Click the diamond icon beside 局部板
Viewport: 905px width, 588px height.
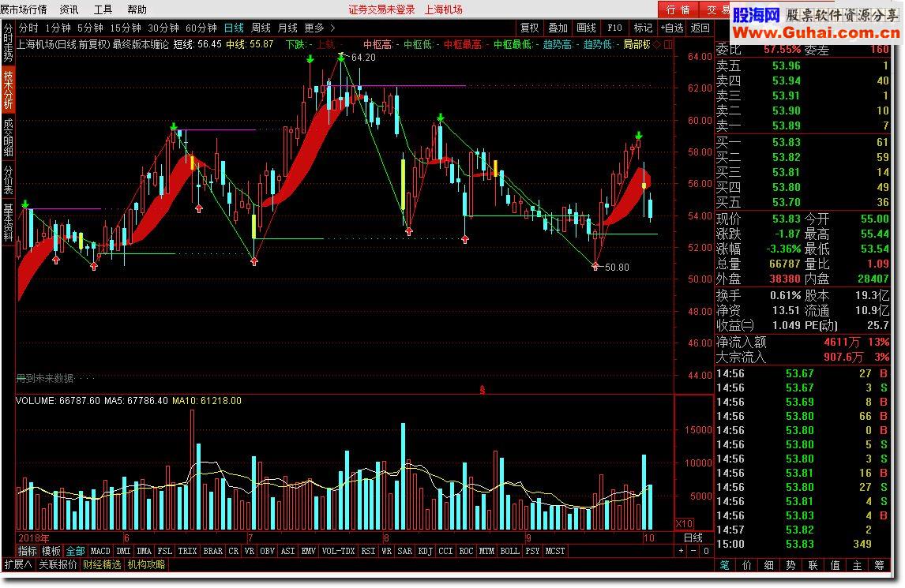[x=657, y=44]
